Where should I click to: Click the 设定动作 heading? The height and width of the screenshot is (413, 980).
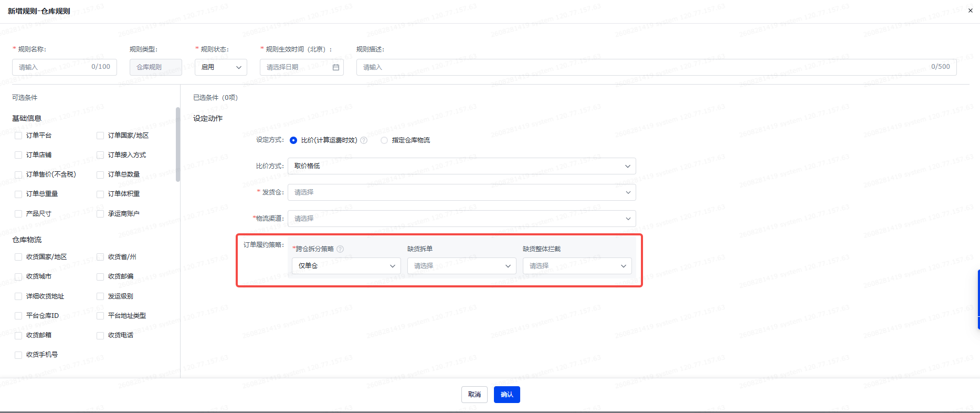coord(208,118)
